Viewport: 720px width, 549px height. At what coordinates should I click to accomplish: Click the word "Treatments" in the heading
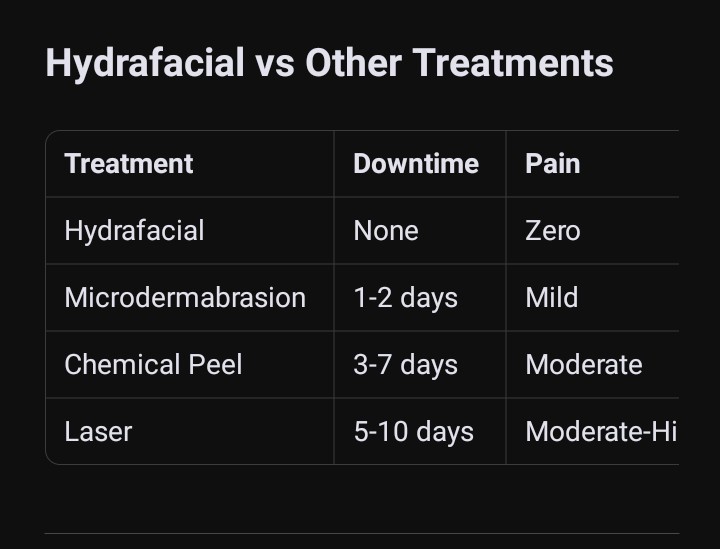[x=513, y=64]
